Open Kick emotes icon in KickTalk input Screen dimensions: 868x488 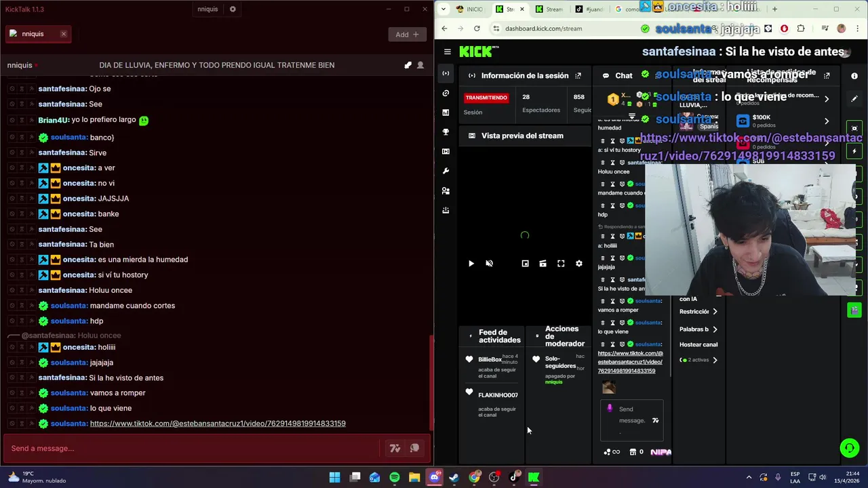tap(414, 448)
